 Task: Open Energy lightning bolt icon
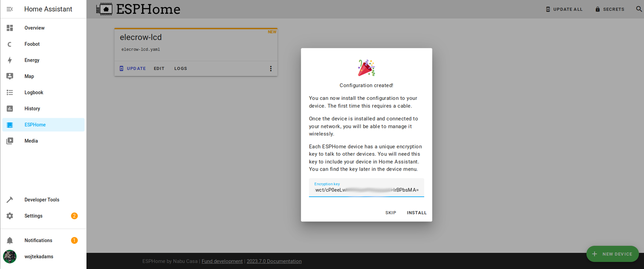click(x=10, y=60)
